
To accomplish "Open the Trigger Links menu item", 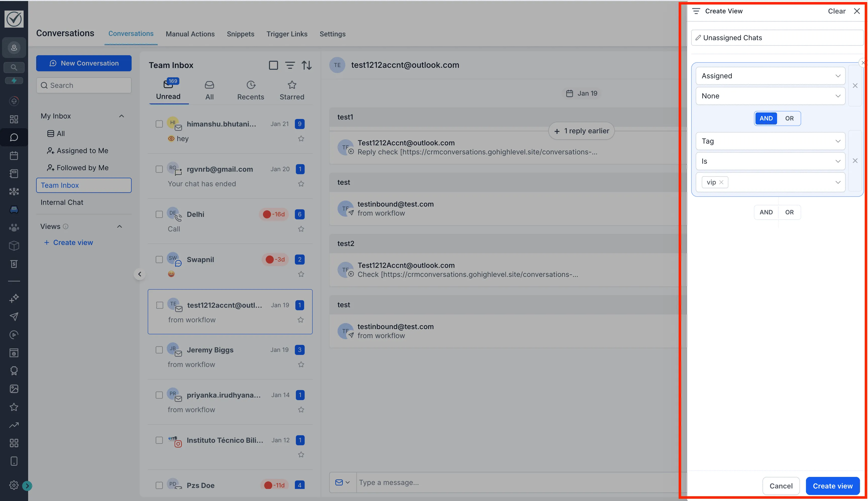I will (x=287, y=34).
